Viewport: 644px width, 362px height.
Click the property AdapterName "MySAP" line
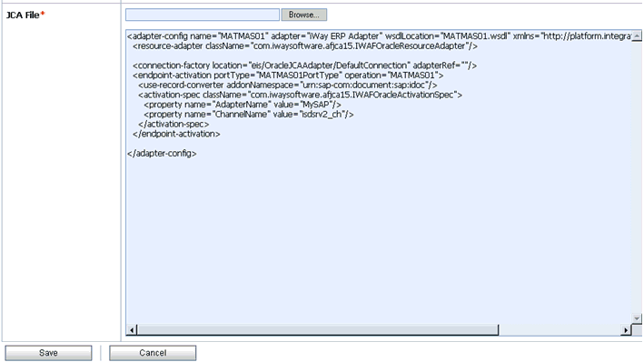tap(243, 105)
